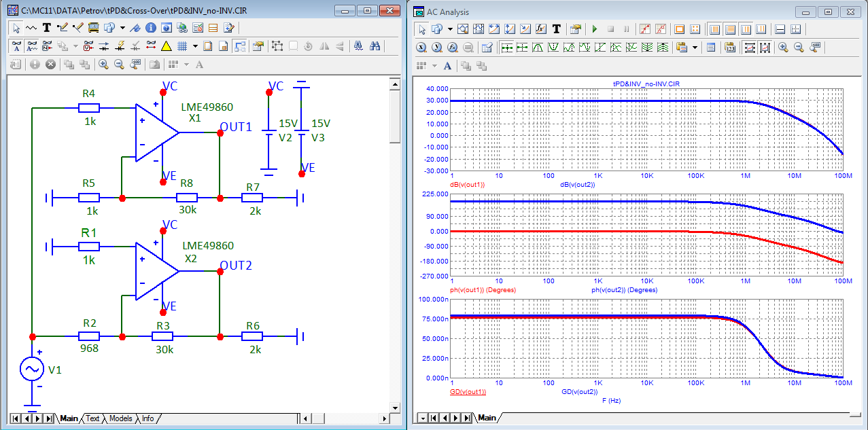Switch to the Text tab in schematic
Viewport: 868px width, 430px height.
click(x=92, y=418)
